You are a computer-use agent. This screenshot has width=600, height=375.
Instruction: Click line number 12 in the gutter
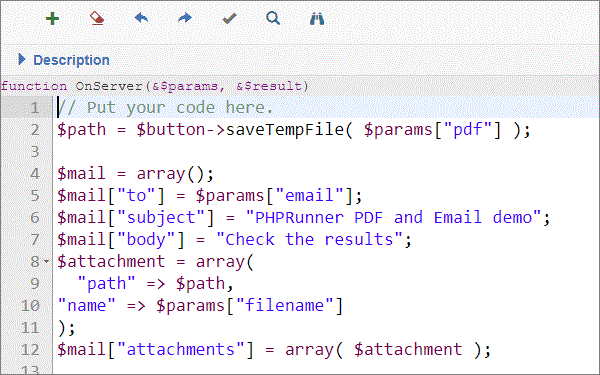coord(30,350)
